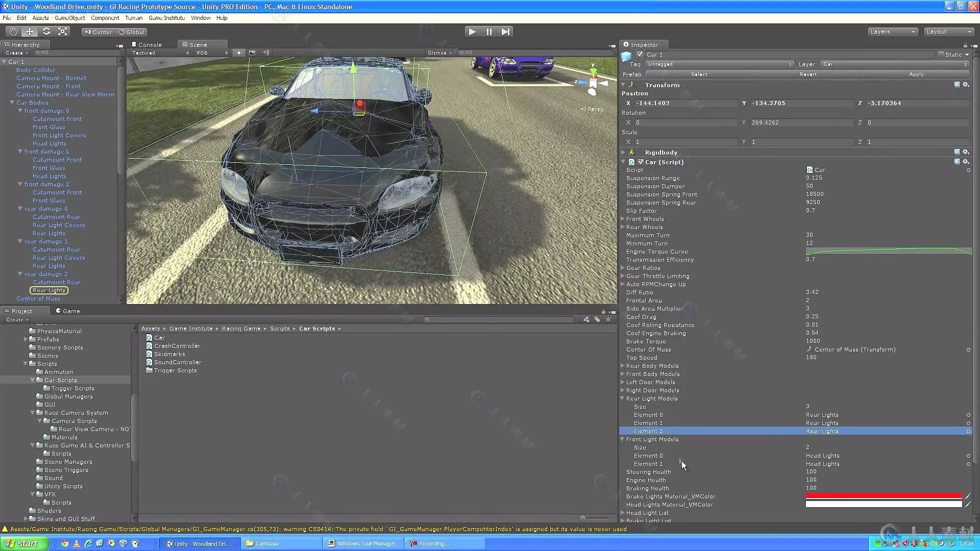This screenshot has width=980, height=551.
Task: Click object picker for Center Of Mass
Action: [968, 349]
